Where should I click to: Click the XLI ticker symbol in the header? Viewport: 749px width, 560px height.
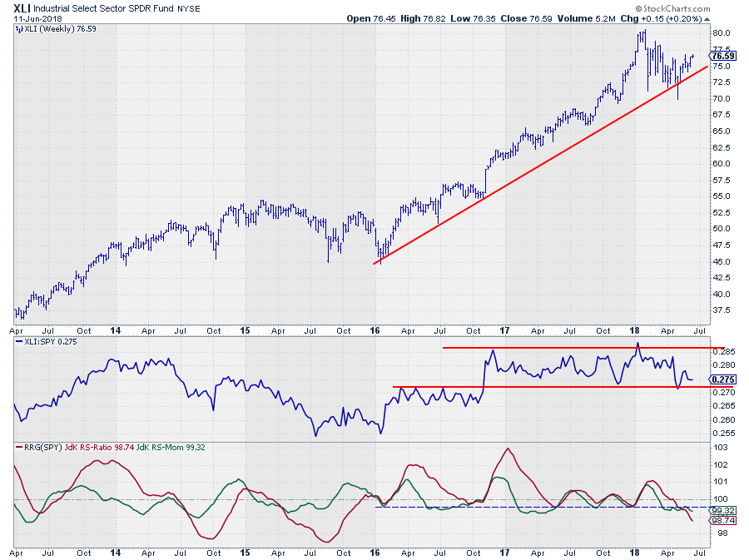[x=22, y=8]
